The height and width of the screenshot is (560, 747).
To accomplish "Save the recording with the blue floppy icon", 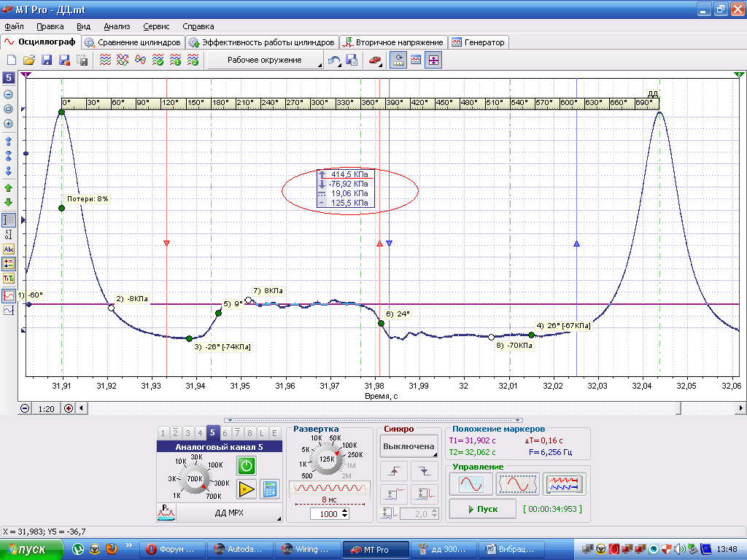I will tap(47, 60).
